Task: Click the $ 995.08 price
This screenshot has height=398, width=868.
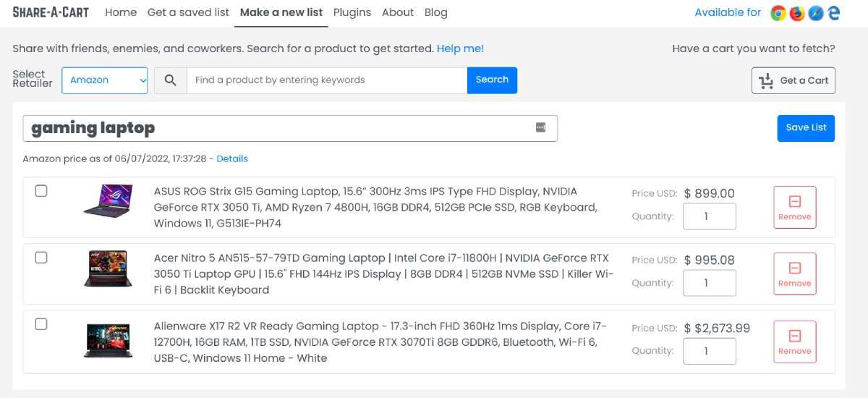Action: pyautogui.click(x=709, y=260)
